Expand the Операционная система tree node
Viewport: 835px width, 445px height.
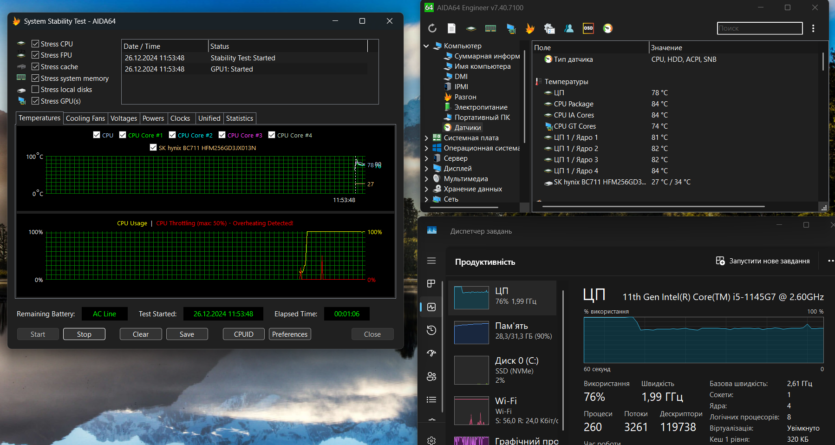tap(426, 148)
